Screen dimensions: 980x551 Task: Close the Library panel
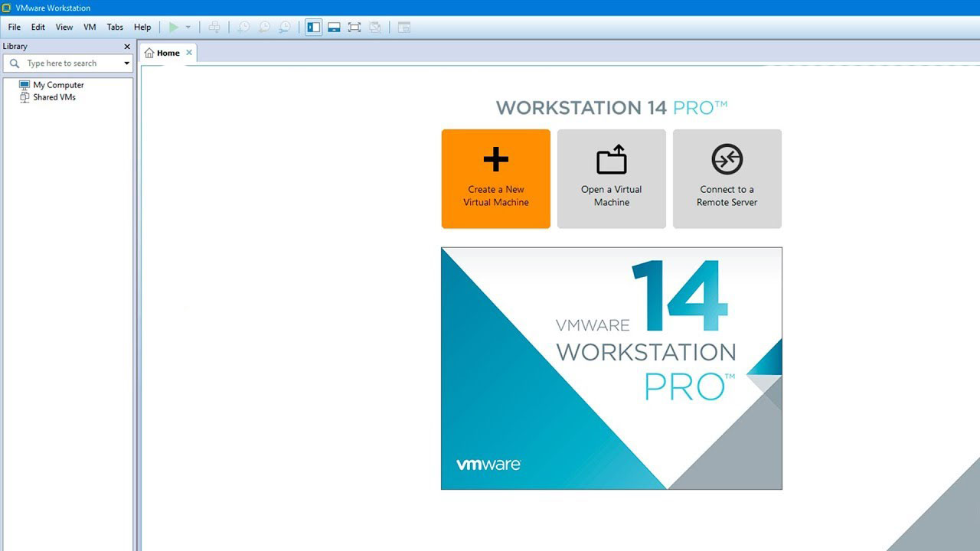[x=127, y=47]
